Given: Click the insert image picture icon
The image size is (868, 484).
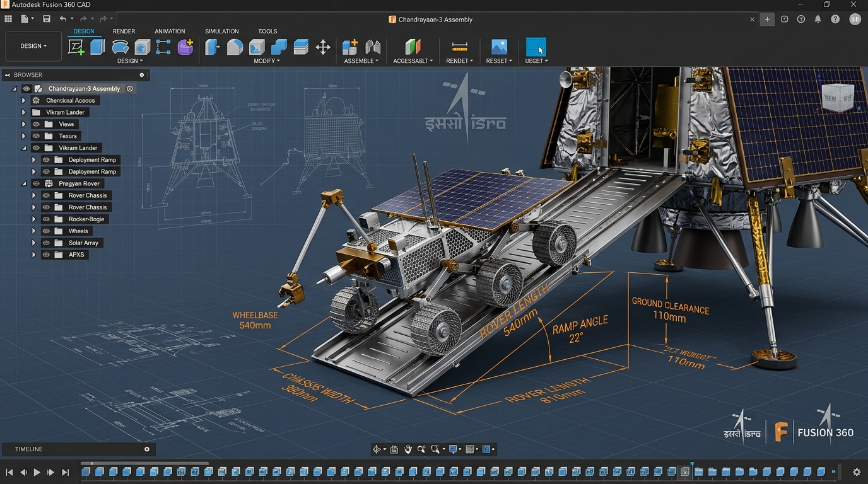Looking at the screenshot, I should (x=499, y=47).
